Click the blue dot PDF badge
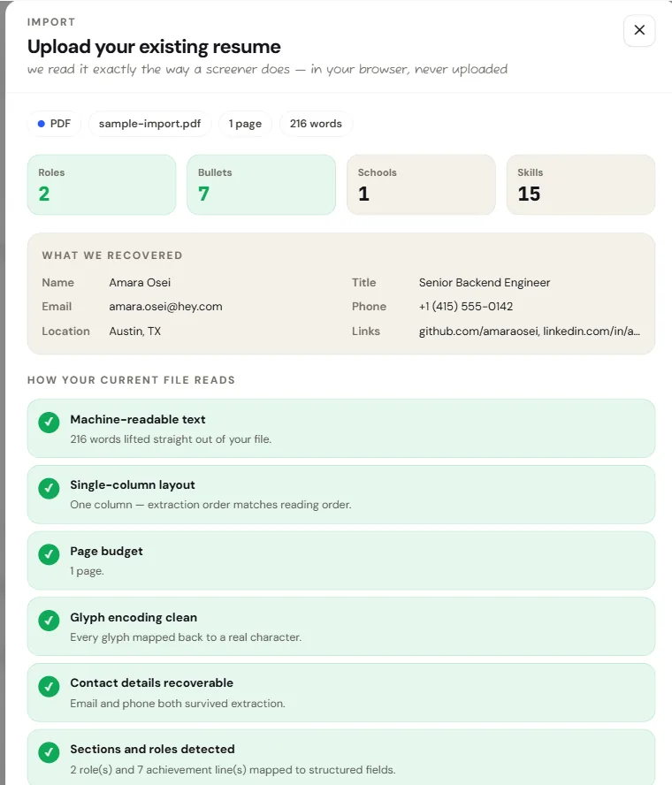 pyautogui.click(x=54, y=124)
